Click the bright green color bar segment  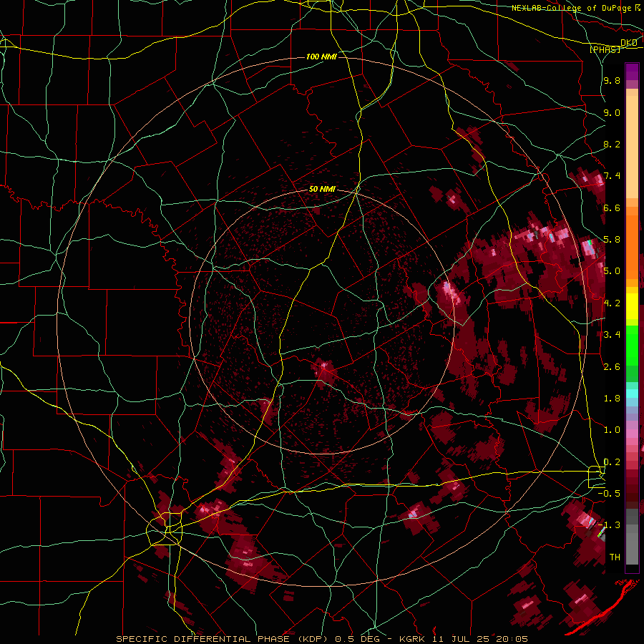point(632,346)
